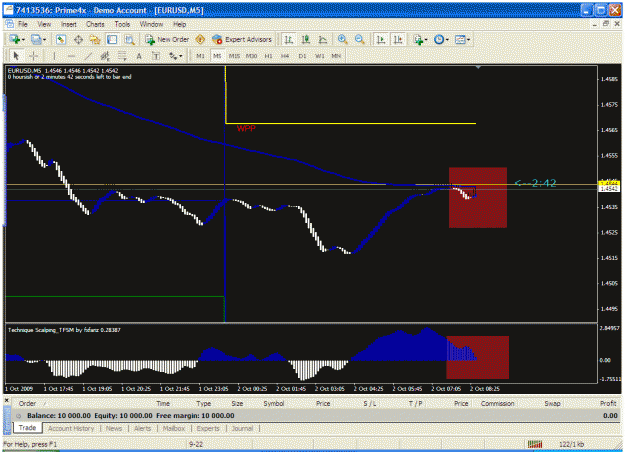Select the vertical line drawing tool
625x452 pixels.
[54, 56]
